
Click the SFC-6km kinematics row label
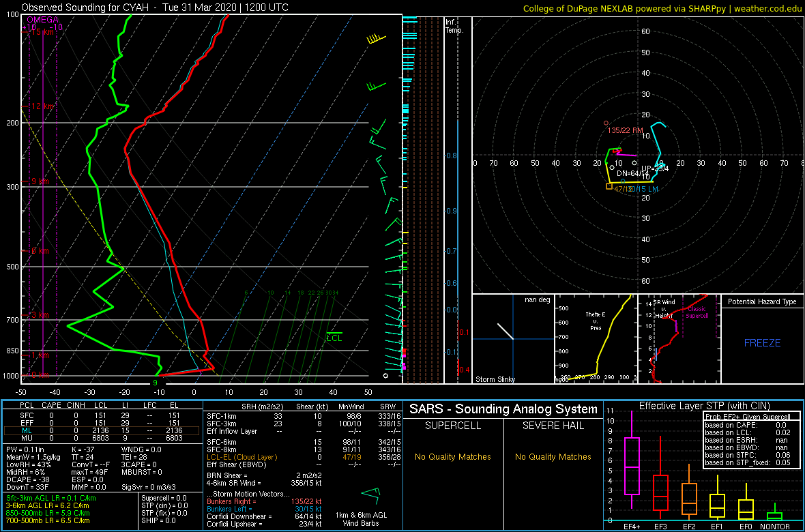pos(221,442)
